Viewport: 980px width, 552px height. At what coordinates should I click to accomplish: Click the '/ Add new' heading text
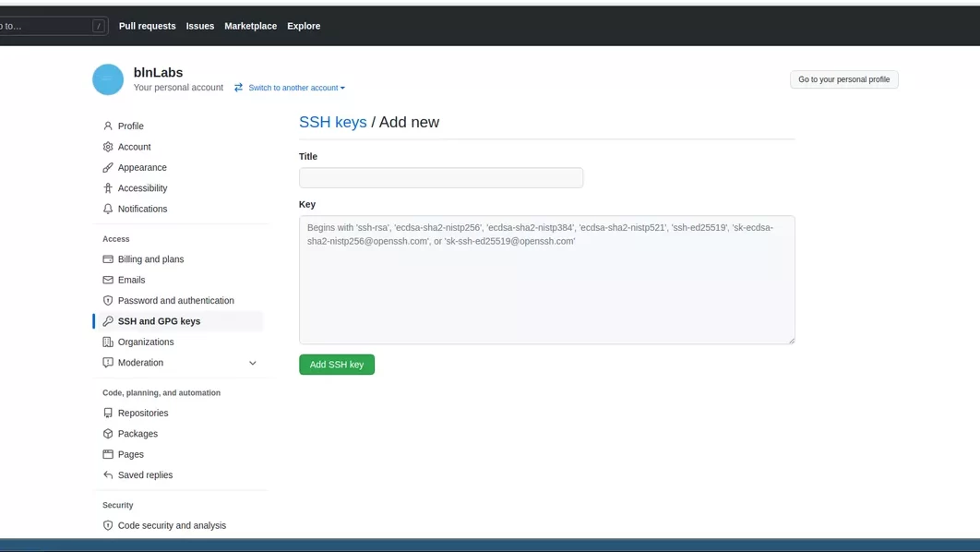(405, 122)
